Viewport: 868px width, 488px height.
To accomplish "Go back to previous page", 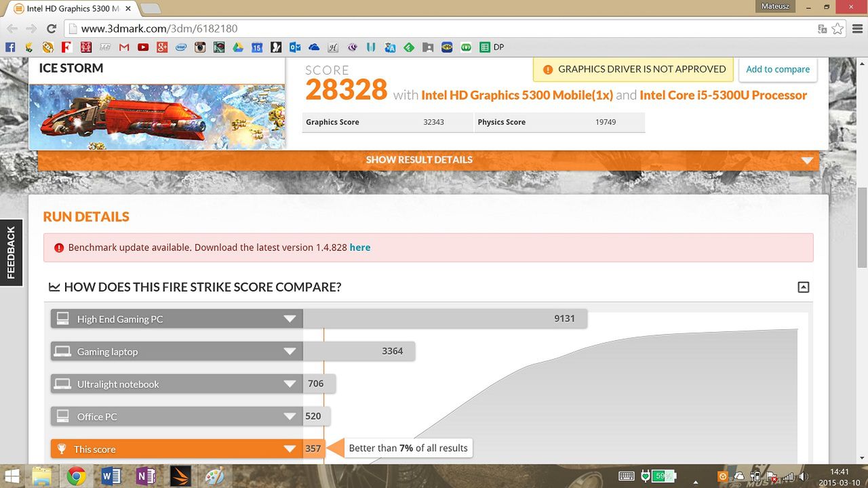I will pos(12,28).
